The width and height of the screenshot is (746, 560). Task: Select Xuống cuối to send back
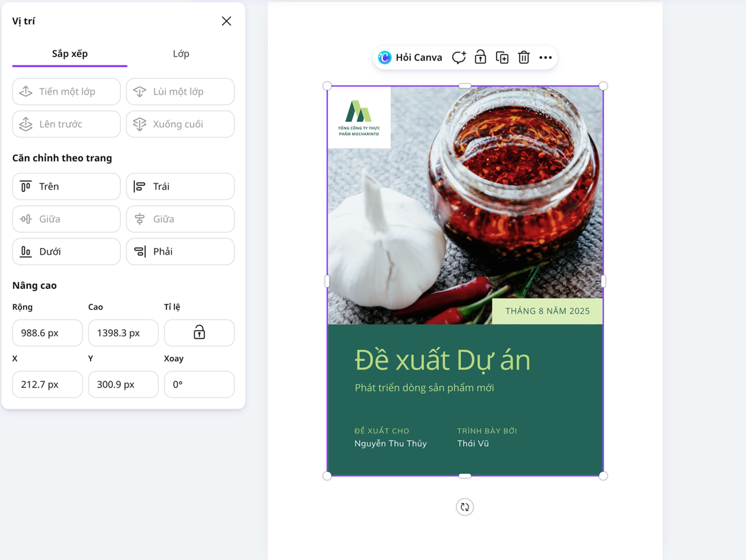click(180, 124)
